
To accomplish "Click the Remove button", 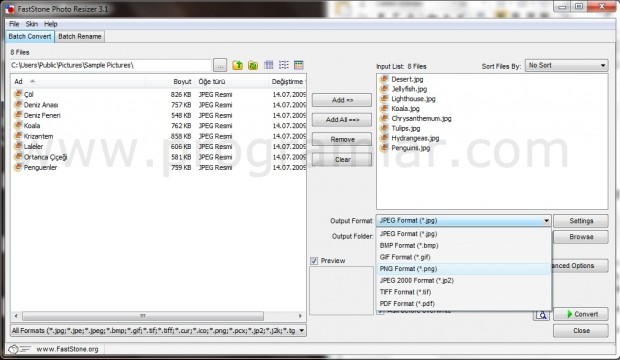I will pyautogui.click(x=342, y=139).
